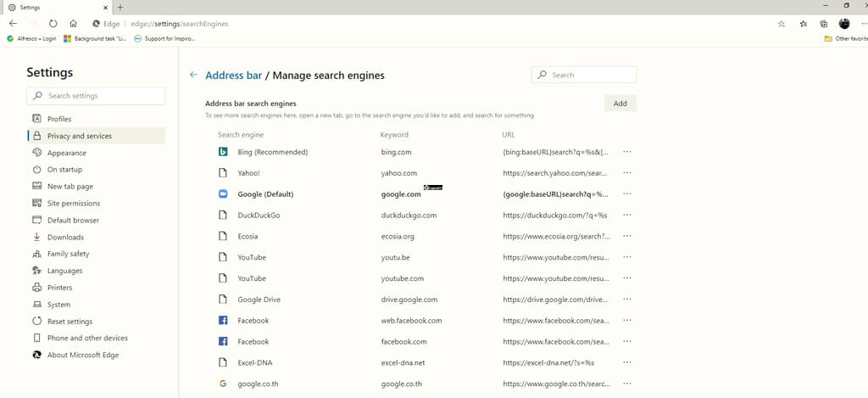
Task: Add this page to favorites star
Action: (781, 24)
